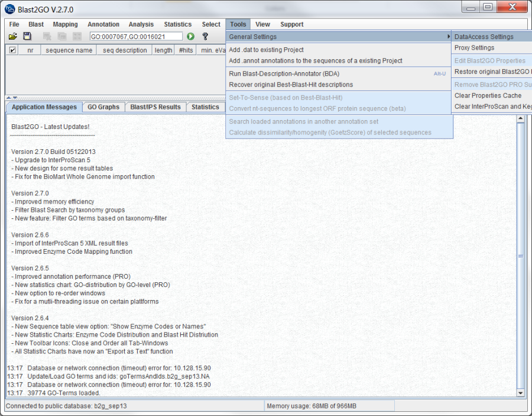532x416 pixels.
Task: Switch to Application Messages tab
Action: click(x=44, y=107)
